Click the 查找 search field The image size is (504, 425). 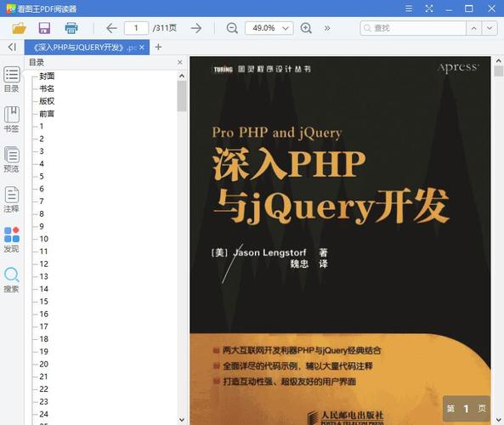click(413, 28)
